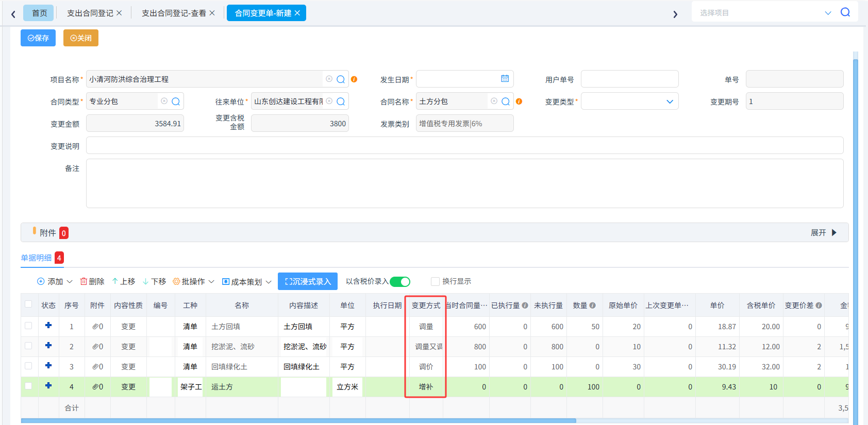Tick the checkbox for row 2

pyautogui.click(x=28, y=346)
